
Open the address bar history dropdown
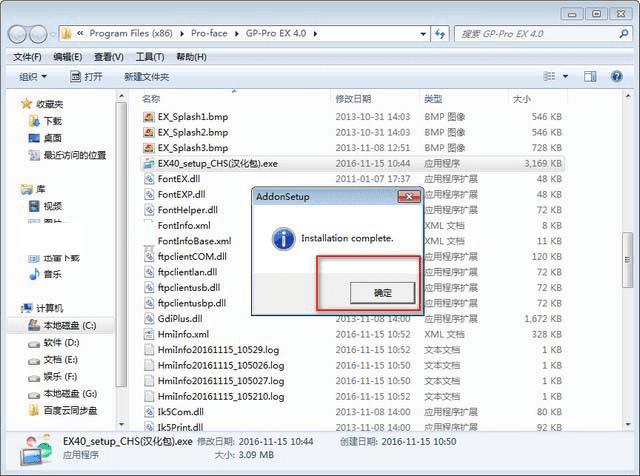point(423,34)
